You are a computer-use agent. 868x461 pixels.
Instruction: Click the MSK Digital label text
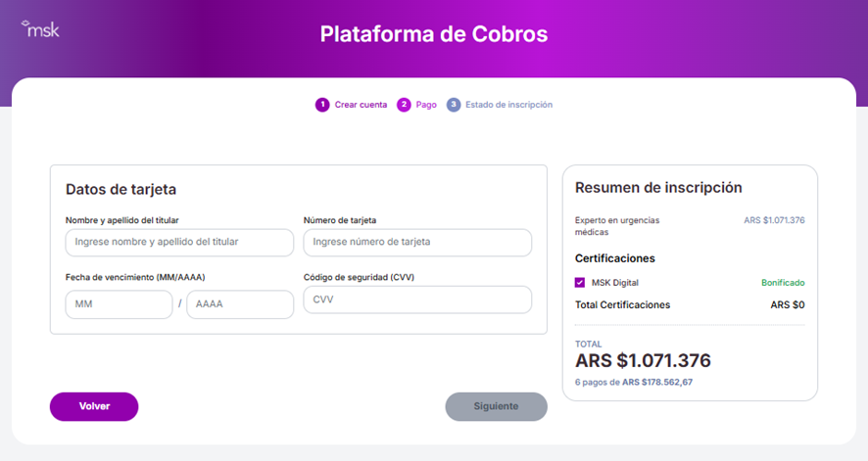click(615, 283)
